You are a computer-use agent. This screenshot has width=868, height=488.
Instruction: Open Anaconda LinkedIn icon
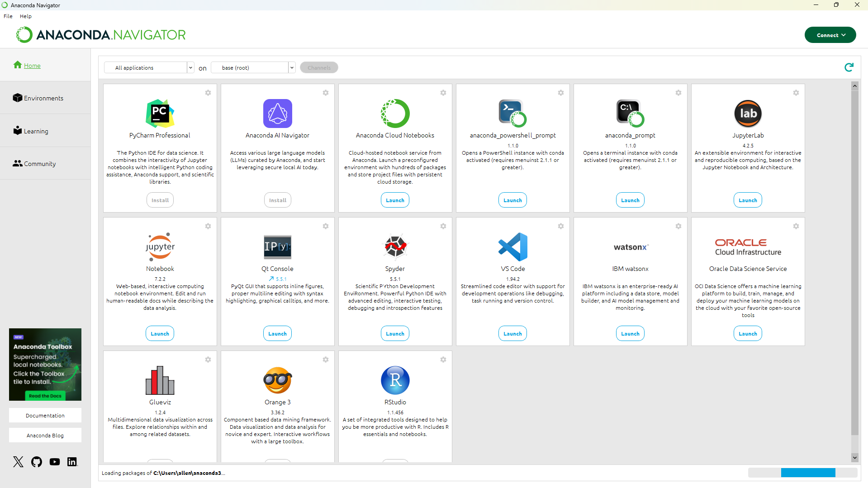72,462
